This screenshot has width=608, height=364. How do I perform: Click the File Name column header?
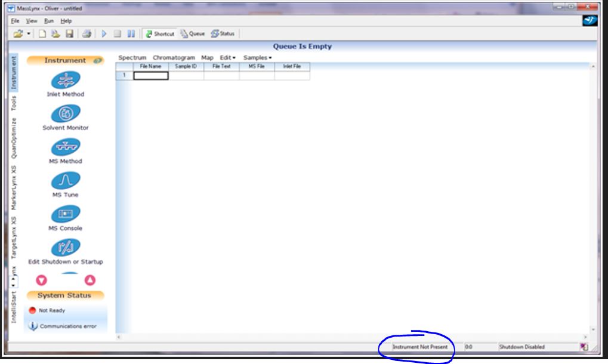(x=151, y=66)
